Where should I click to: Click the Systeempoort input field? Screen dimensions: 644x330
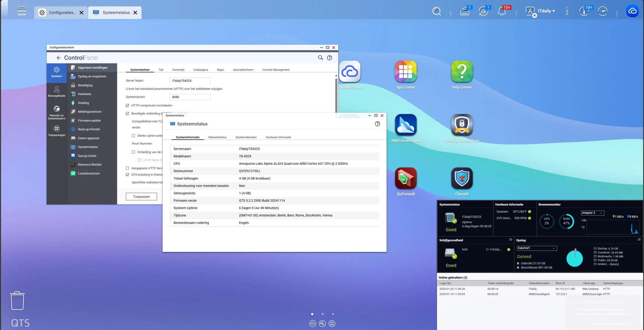(190, 97)
